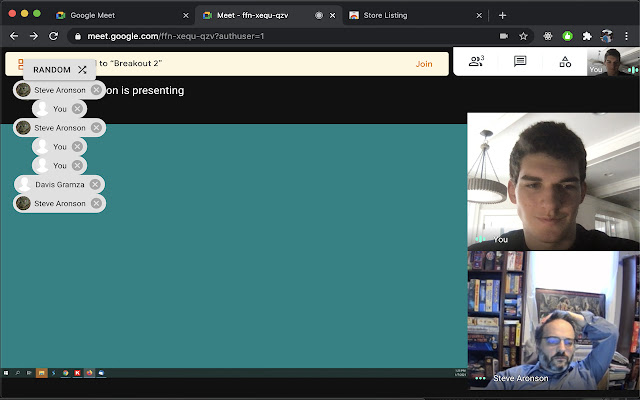View site info via lock icon

[78, 36]
